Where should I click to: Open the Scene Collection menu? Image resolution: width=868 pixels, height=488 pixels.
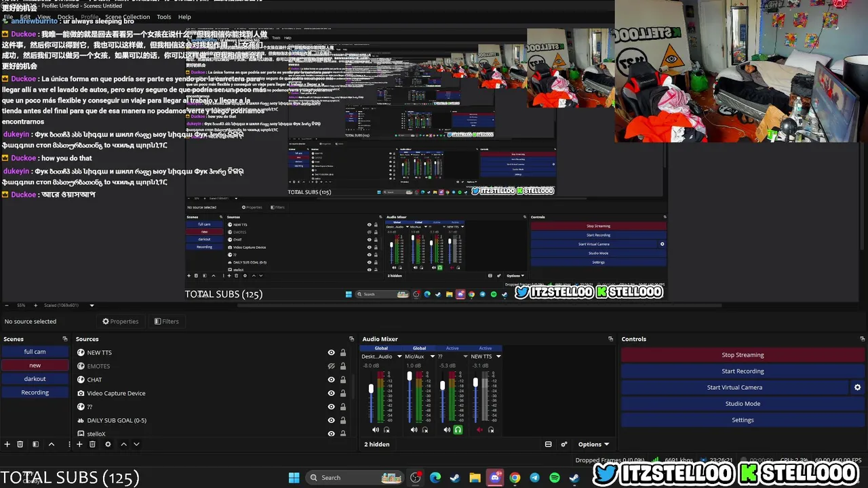pyautogui.click(x=127, y=16)
